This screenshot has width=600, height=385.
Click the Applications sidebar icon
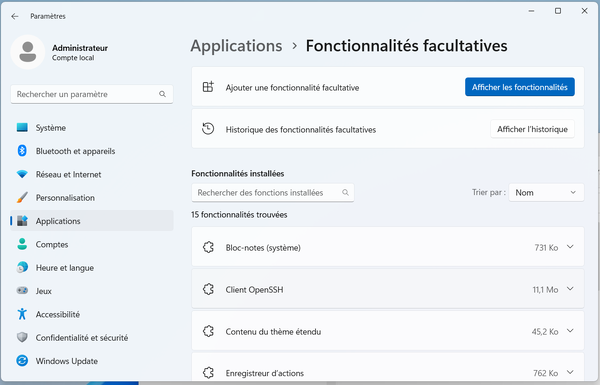click(22, 221)
